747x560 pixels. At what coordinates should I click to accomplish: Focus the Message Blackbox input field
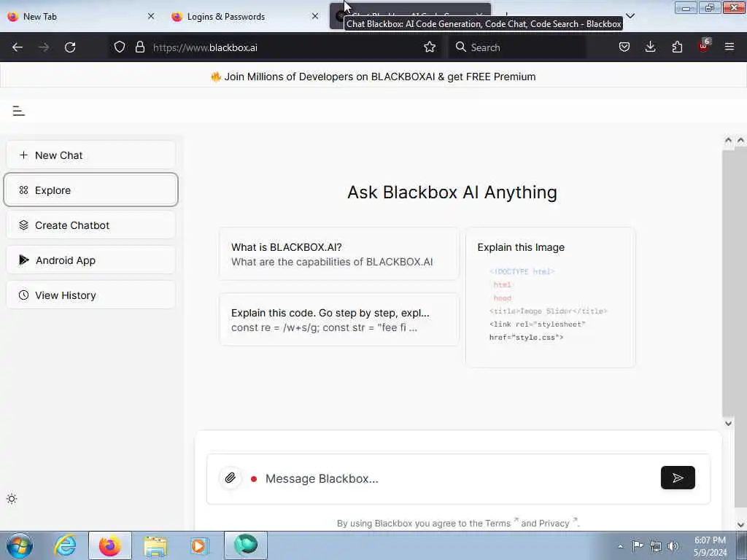(457, 478)
